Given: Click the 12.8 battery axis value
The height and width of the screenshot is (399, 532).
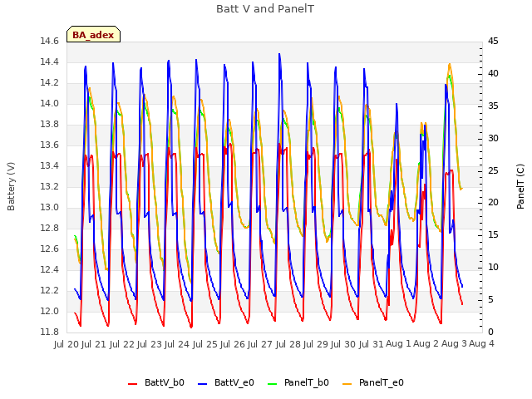Looking at the screenshot, I should click(50, 229).
